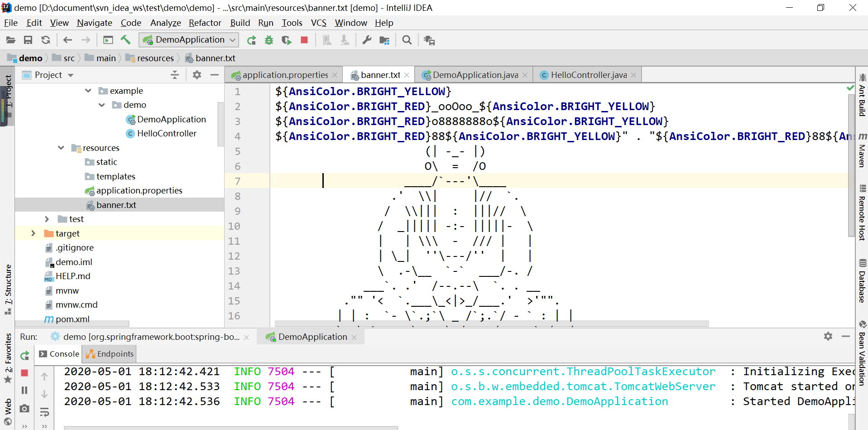Expand the test folder
The height and width of the screenshot is (430, 868).
[47, 219]
